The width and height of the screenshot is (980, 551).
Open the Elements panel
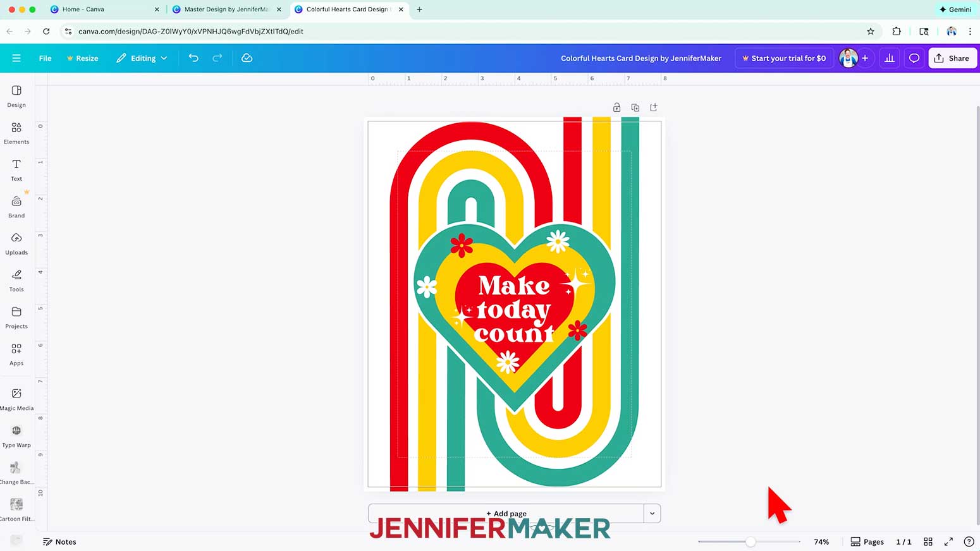[x=16, y=133]
